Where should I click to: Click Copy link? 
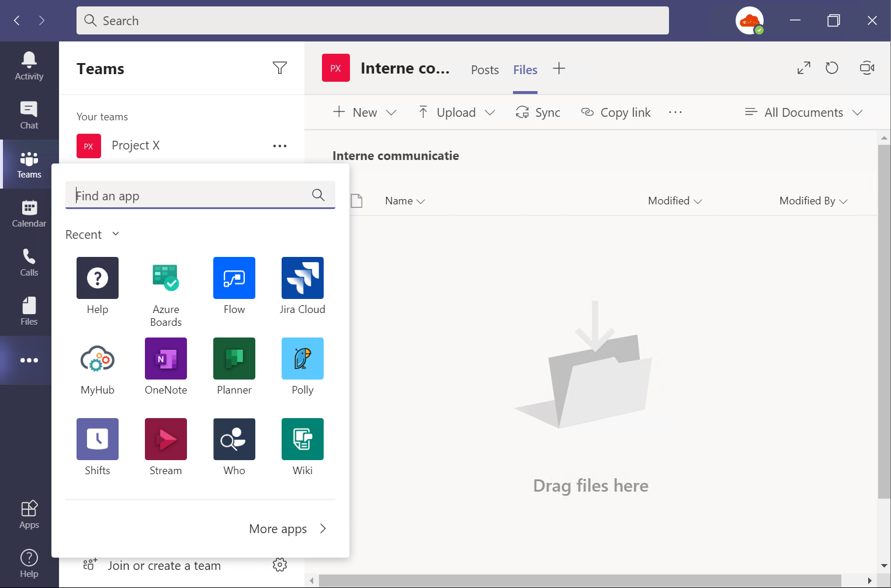[x=616, y=112]
